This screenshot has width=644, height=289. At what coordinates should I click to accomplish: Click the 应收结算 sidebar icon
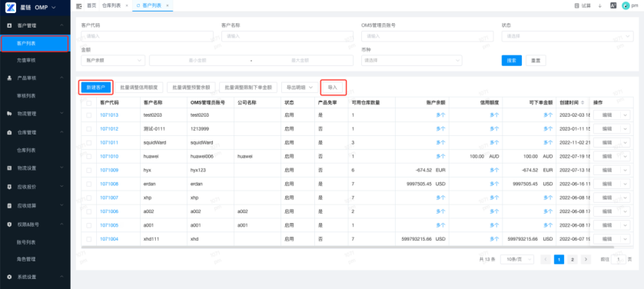point(9,205)
